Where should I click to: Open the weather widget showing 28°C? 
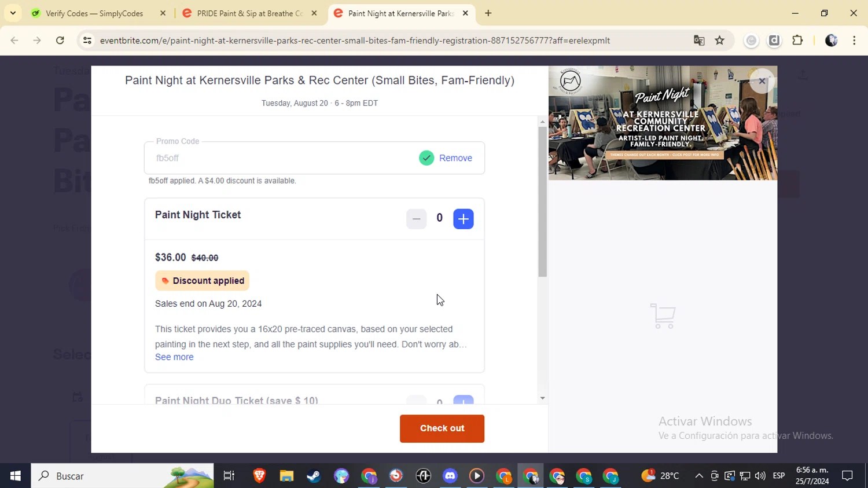(660, 476)
